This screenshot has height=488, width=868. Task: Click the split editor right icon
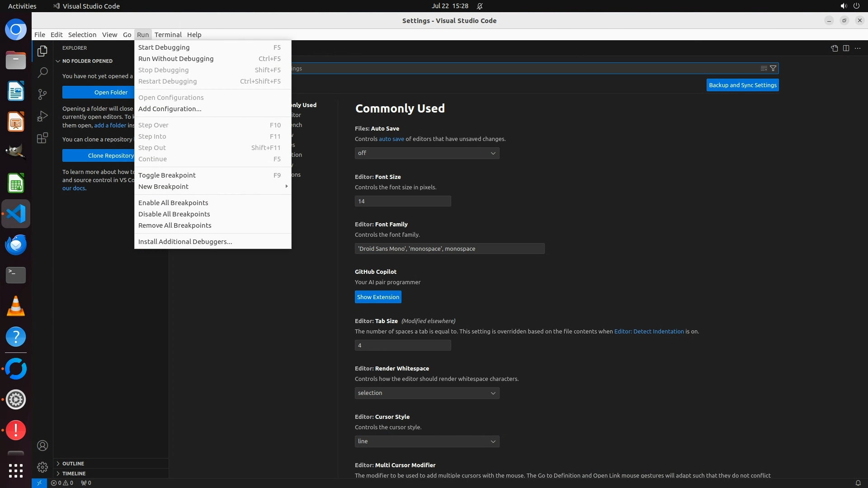click(846, 48)
